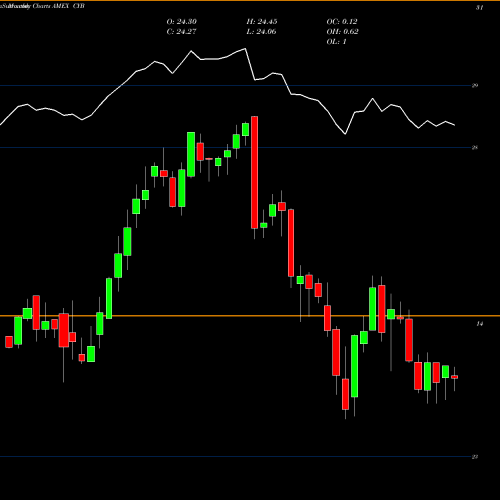The height and width of the screenshot is (500, 500).
Task: Click the close price C: 24.27
Action: (x=181, y=32)
